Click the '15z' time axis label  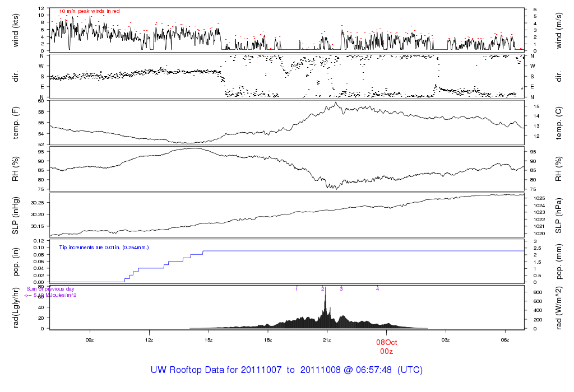209,340
